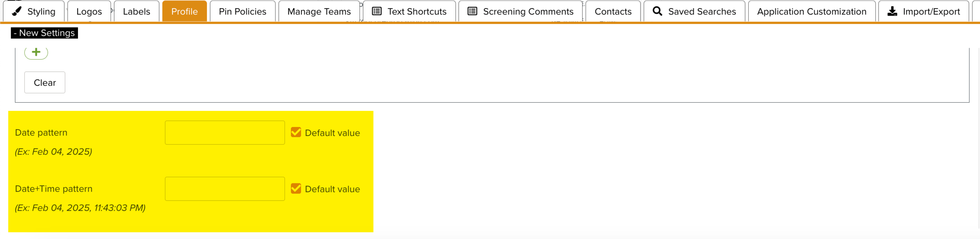
Task: Uncheck Default value for Date pattern
Action: pos(296,132)
